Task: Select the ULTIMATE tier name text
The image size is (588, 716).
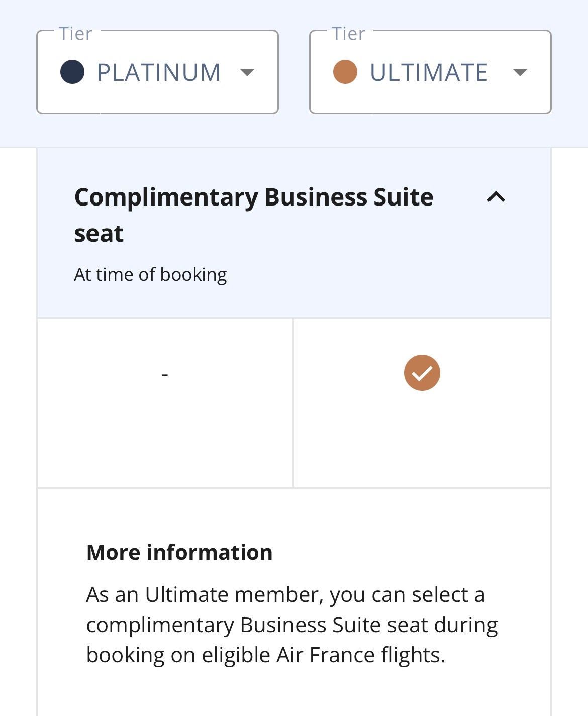Action: 429,72
